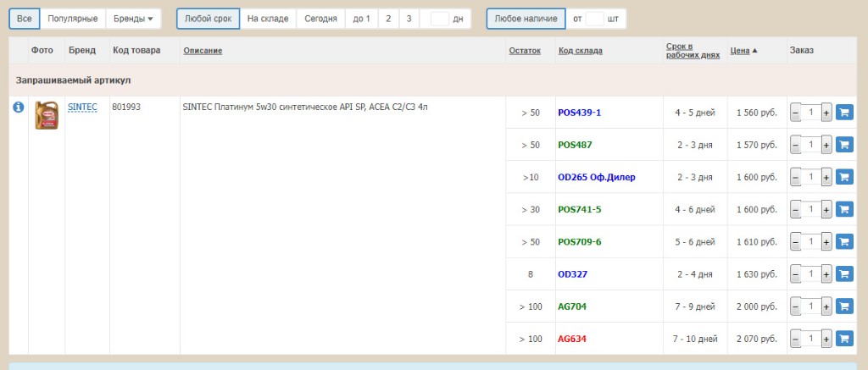Click warehouse code POS709-6
Viewport: 868px width, 370px height.
(x=579, y=242)
